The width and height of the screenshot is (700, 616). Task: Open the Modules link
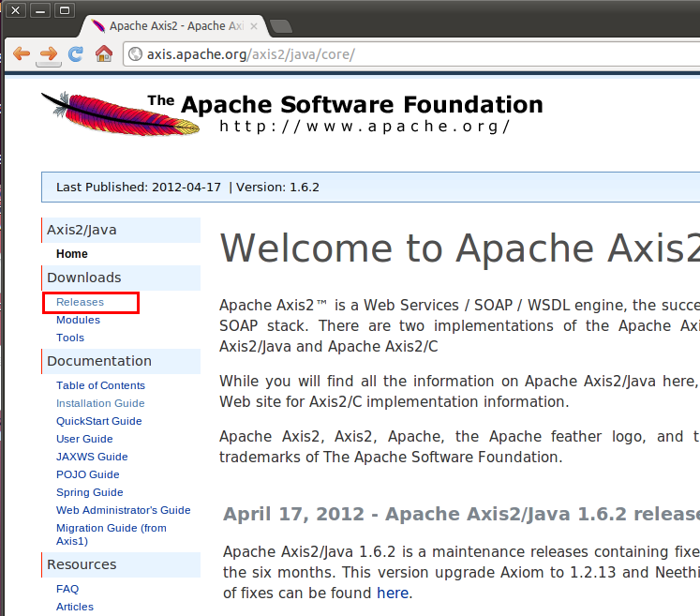78,320
